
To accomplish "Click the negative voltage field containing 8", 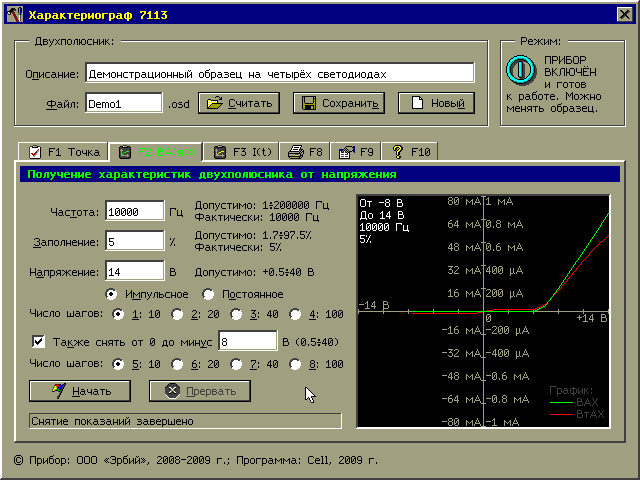I will pyautogui.click(x=247, y=341).
